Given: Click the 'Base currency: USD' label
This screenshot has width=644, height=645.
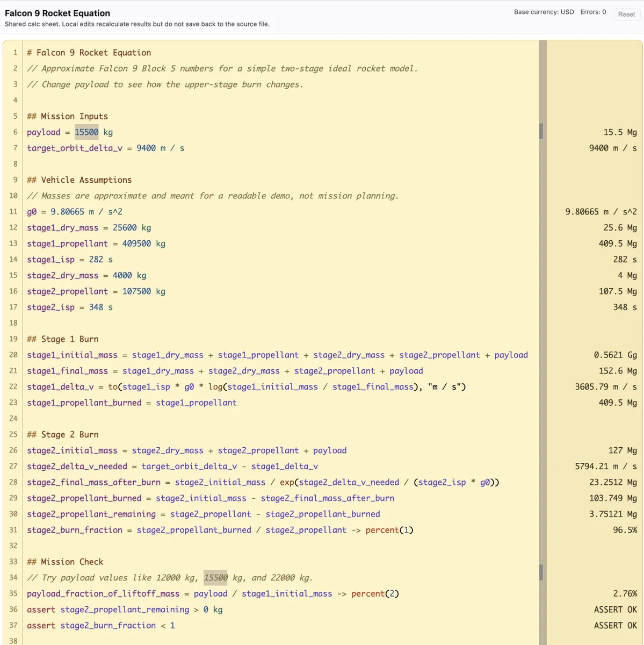Looking at the screenshot, I should pos(544,12).
